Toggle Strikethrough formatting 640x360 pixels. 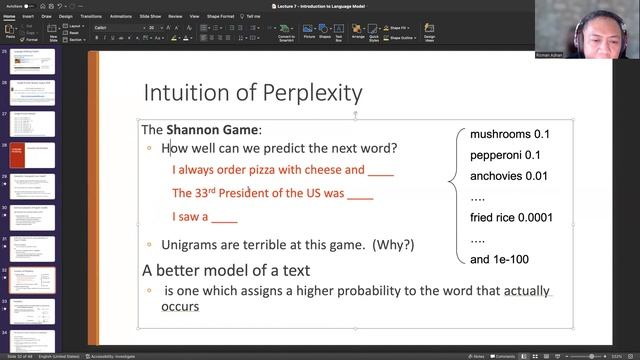pos(121,38)
